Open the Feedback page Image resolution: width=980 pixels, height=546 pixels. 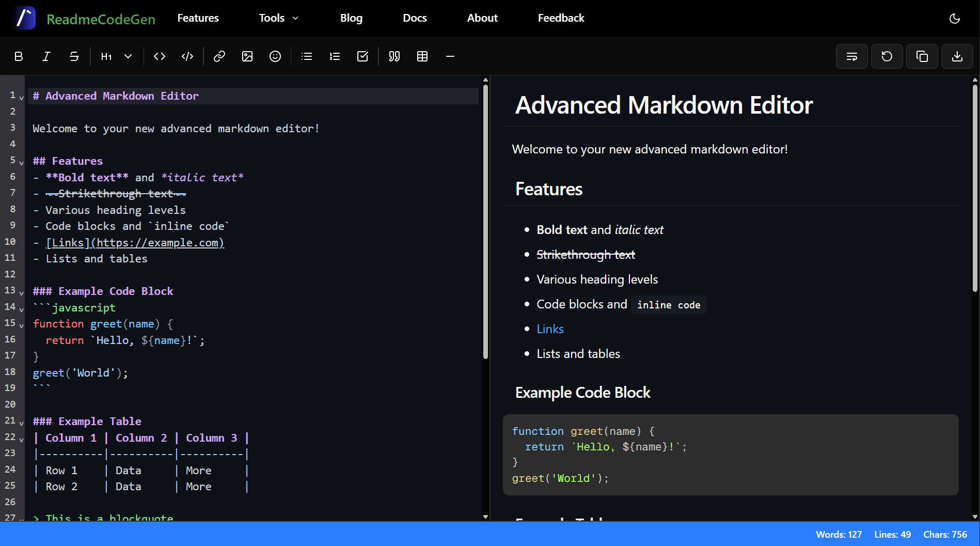[x=561, y=18]
